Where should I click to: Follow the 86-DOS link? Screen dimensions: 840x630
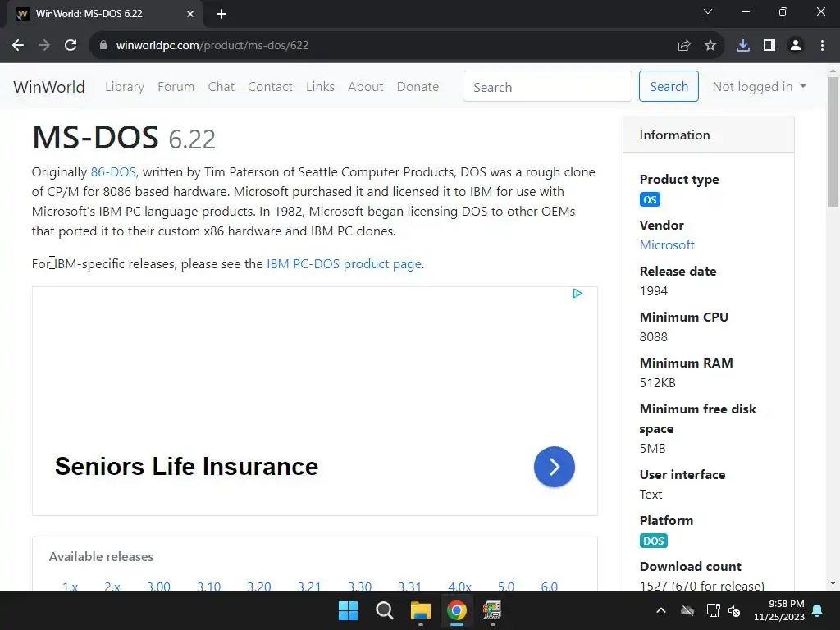(113, 172)
